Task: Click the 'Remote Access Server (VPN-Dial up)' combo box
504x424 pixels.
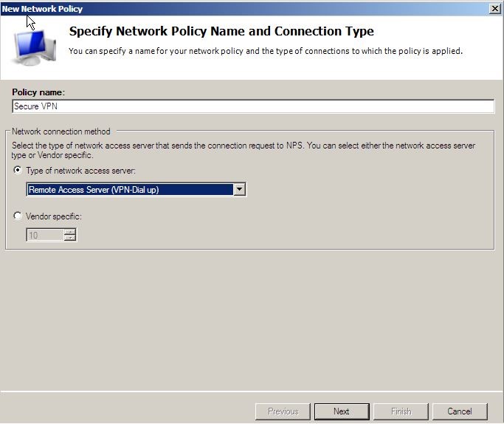Action: [136, 190]
